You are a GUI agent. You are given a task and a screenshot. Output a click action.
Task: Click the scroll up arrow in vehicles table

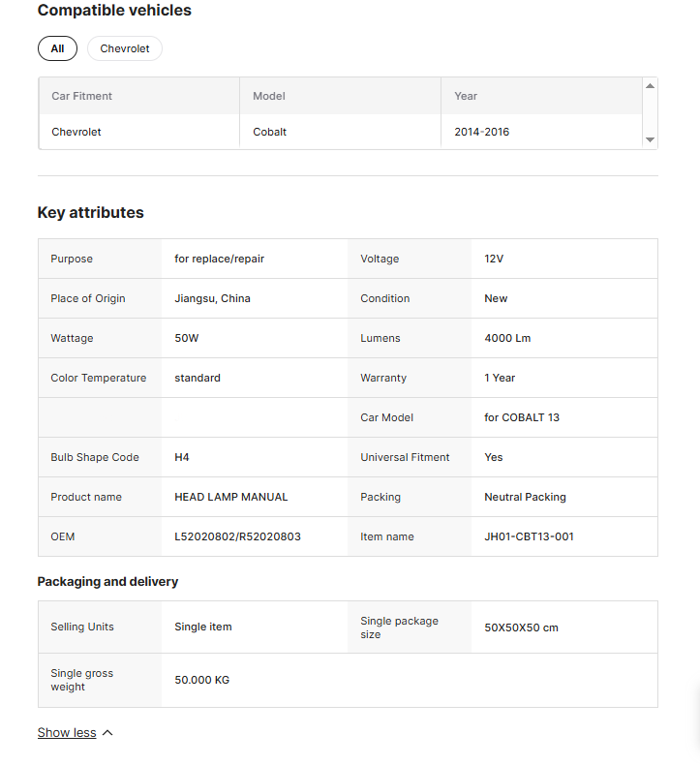[650, 86]
